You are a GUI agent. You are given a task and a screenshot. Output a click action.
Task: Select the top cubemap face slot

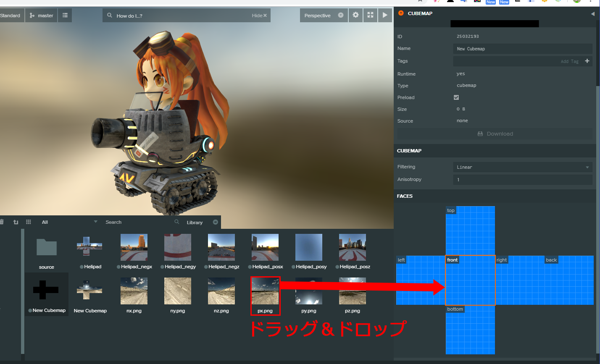coord(470,230)
